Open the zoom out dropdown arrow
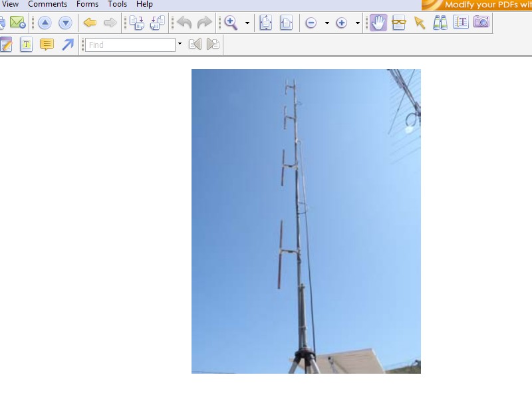532x399 pixels. [x=327, y=23]
